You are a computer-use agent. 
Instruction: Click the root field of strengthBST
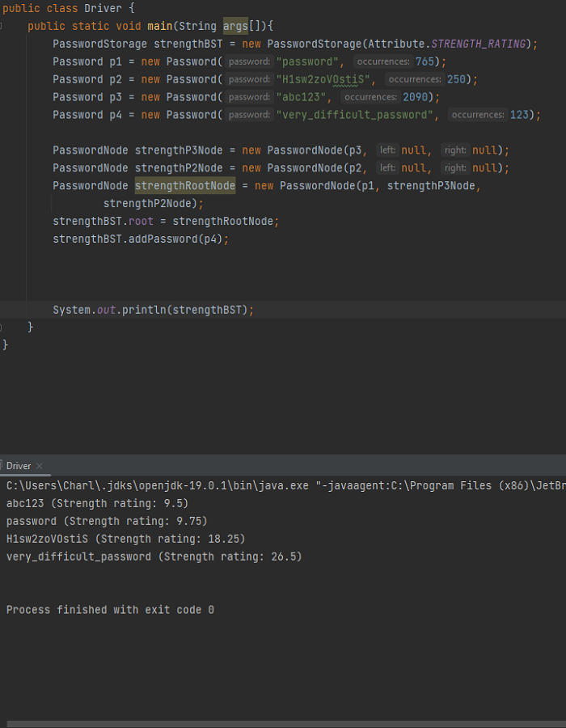click(141, 222)
